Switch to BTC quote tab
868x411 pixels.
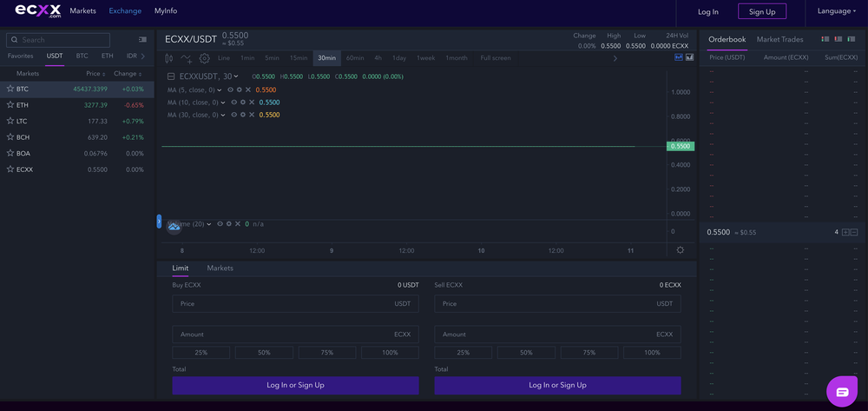coord(82,56)
